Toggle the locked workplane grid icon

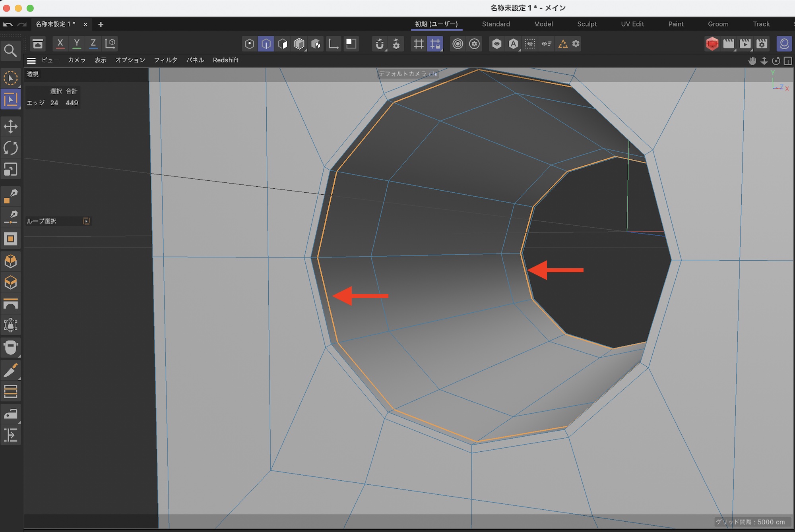[x=435, y=44]
